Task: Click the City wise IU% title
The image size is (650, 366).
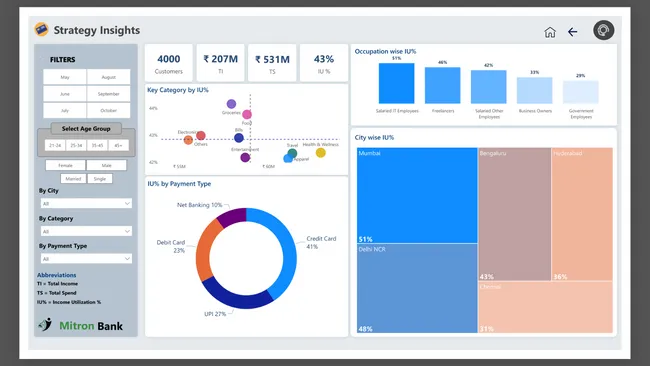Action: 374,138
